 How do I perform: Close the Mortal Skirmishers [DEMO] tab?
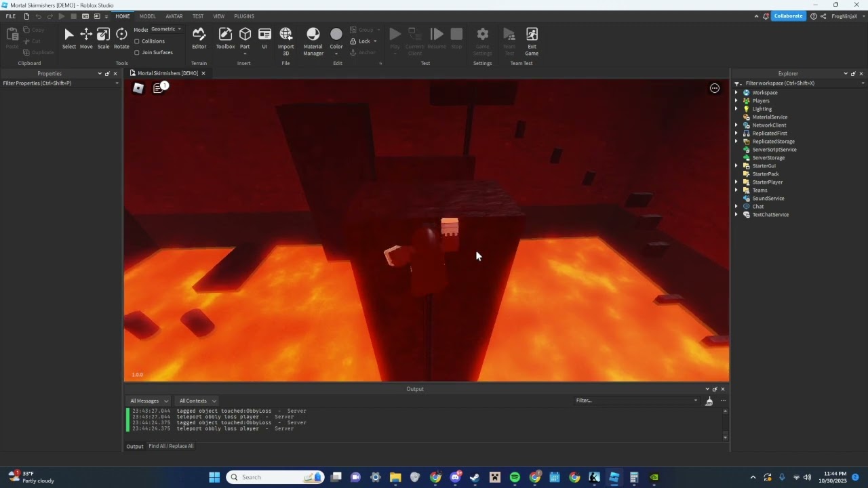tap(203, 73)
